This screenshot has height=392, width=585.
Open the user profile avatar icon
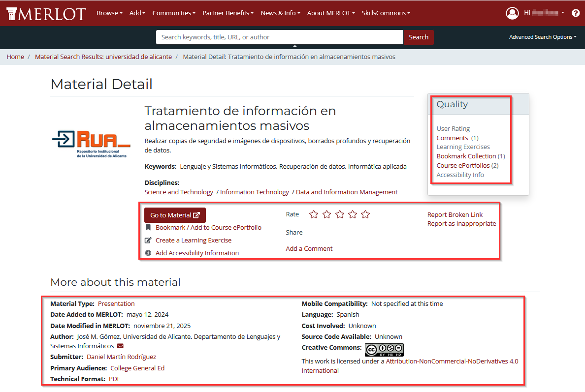tap(512, 13)
